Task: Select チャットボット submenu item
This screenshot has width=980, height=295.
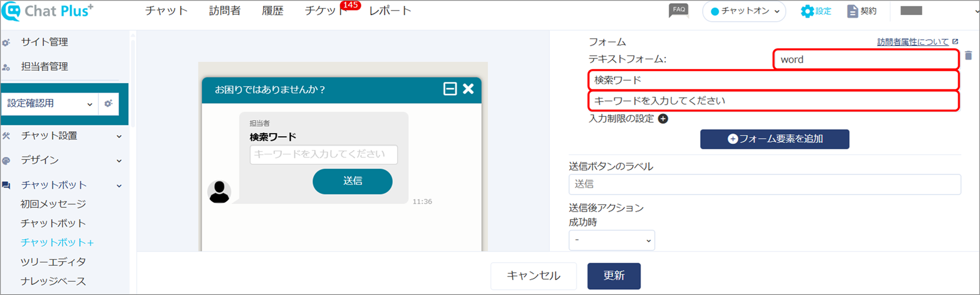Action: pos(53,223)
